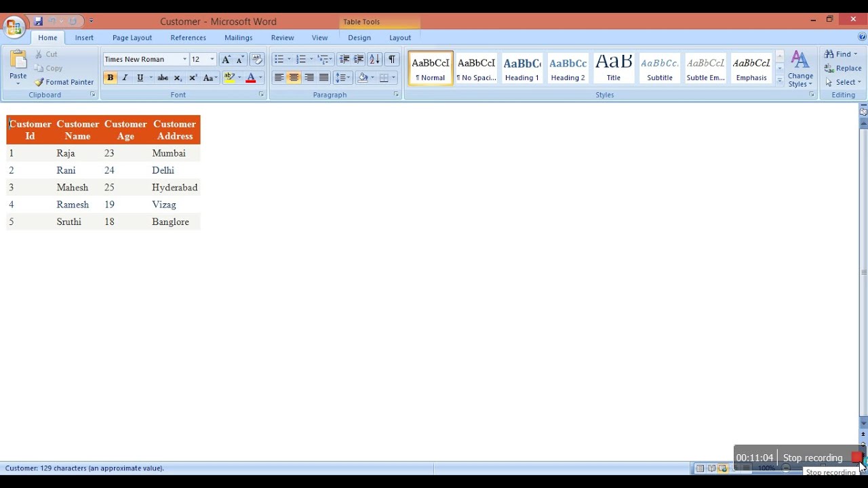Screen dimensions: 868x488
Task: Open the Table Tools Layout tab
Action: pyautogui.click(x=400, y=38)
